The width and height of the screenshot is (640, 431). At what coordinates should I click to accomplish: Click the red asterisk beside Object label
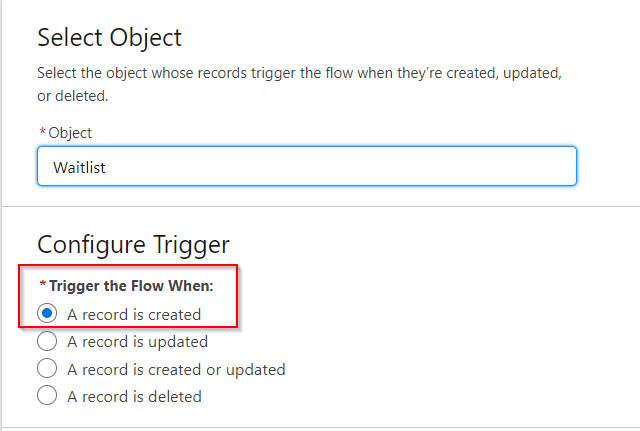pos(42,133)
